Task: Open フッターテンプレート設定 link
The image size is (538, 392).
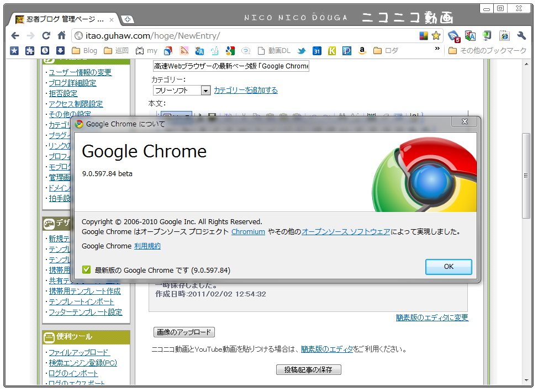Action: pyautogui.click(x=86, y=312)
